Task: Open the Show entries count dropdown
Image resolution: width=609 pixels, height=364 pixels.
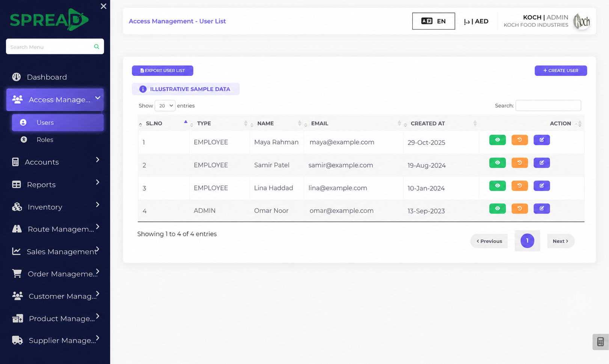Action: (165, 106)
